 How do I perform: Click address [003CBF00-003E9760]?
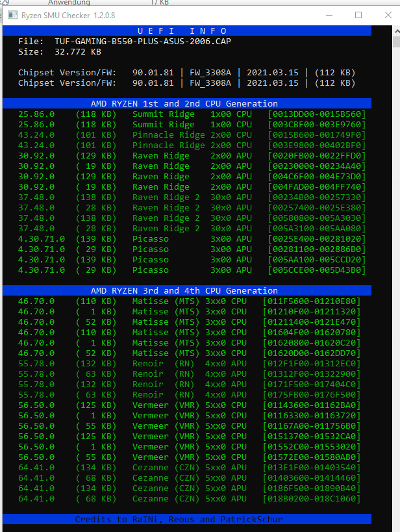click(317, 125)
